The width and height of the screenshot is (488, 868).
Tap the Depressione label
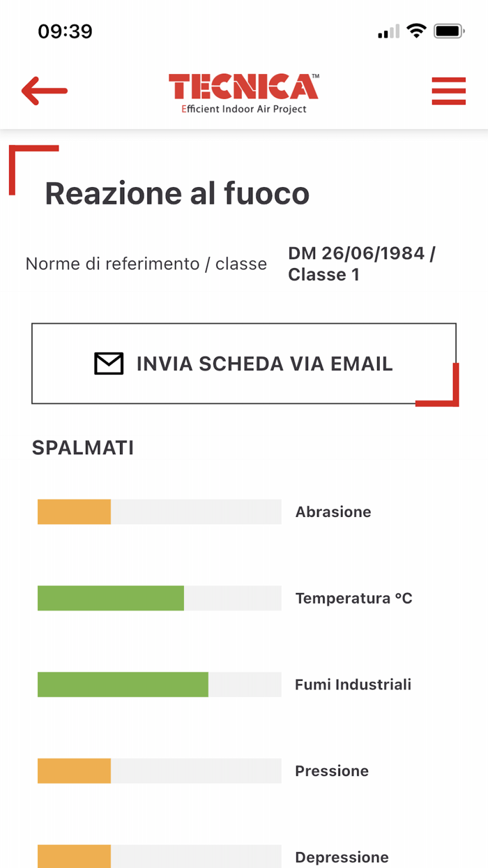(341, 857)
